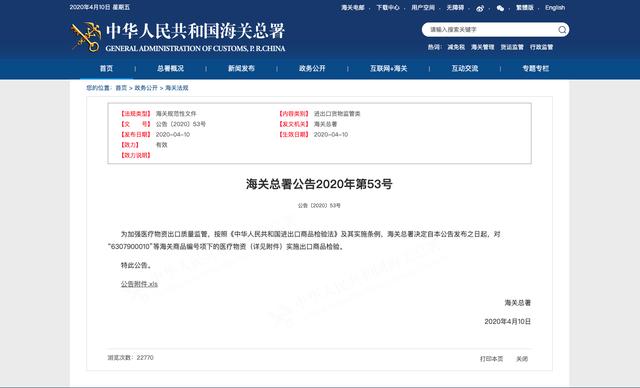Open the 新闻发布 menu item
The image size is (640, 388).
point(241,69)
